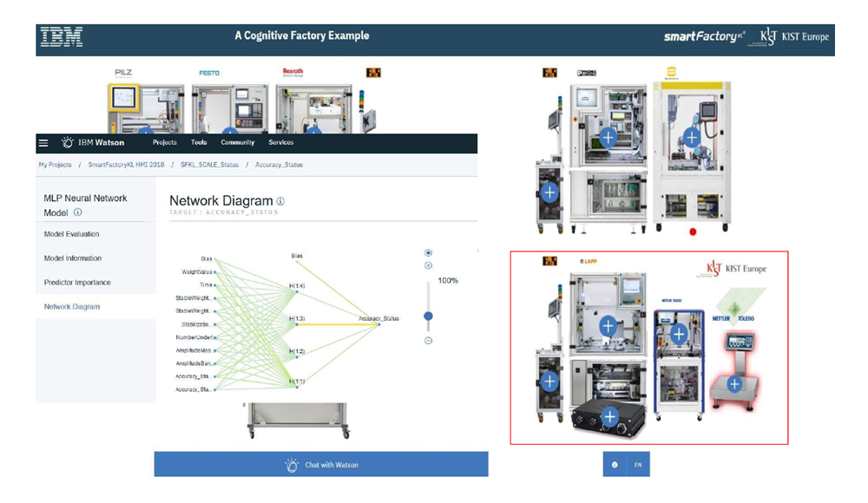The width and height of the screenshot is (868, 503).
Task: Open the Projects menu in the Watson bar
Action: (164, 143)
